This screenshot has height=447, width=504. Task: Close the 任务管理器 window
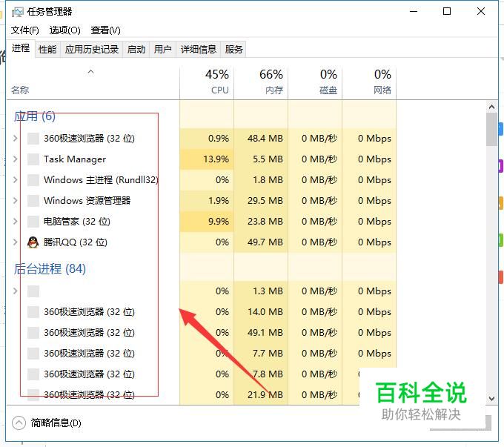click(481, 12)
